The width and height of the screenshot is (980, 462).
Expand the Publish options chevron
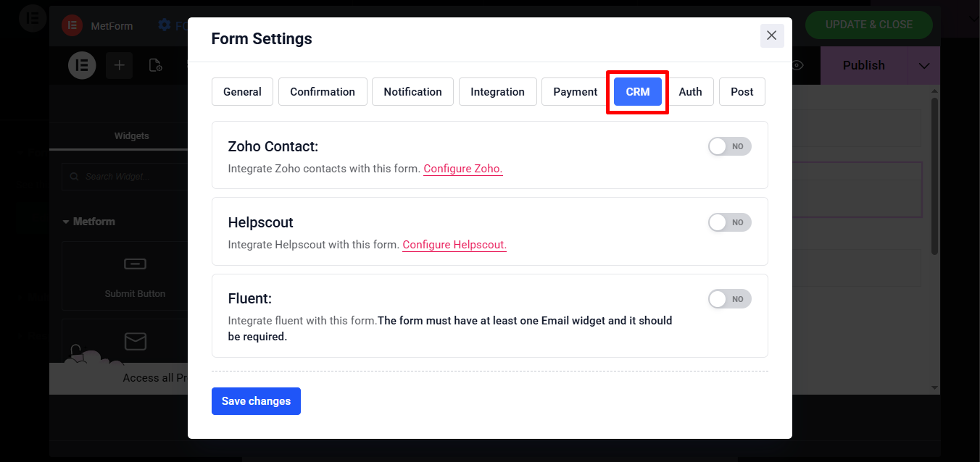coord(924,65)
